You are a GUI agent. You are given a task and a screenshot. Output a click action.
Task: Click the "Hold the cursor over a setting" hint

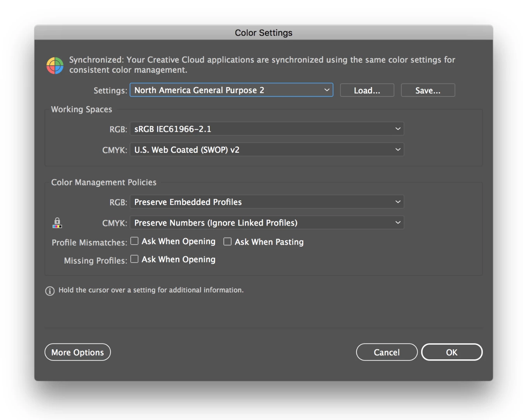click(151, 290)
